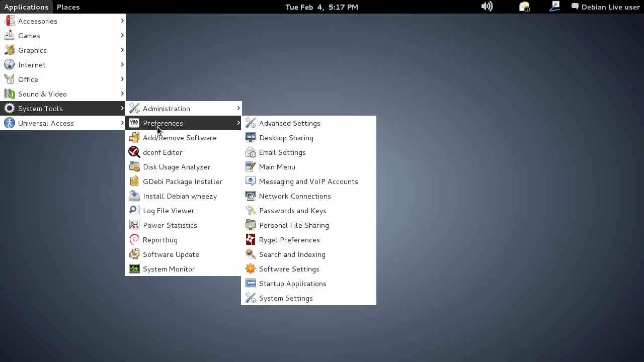Click the Internet globe icon
Viewport: 644px width, 362px height.
pos(10,65)
